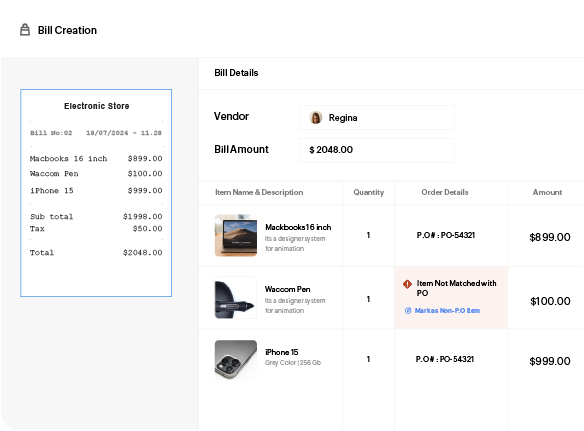
Task: Click the P.O number in Mackbooks row
Action: tap(446, 235)
